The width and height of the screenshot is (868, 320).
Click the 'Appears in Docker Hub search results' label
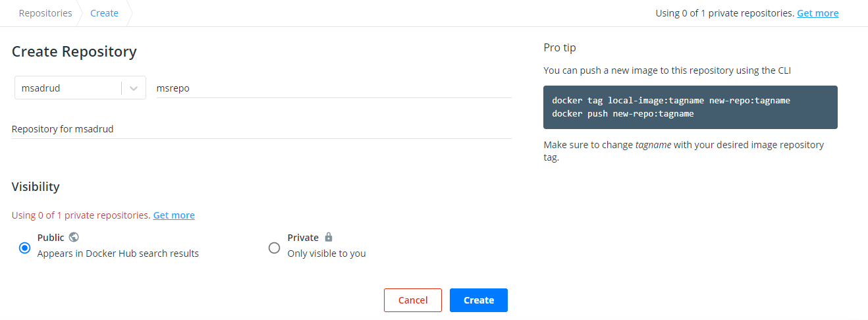tap(118, 253)
